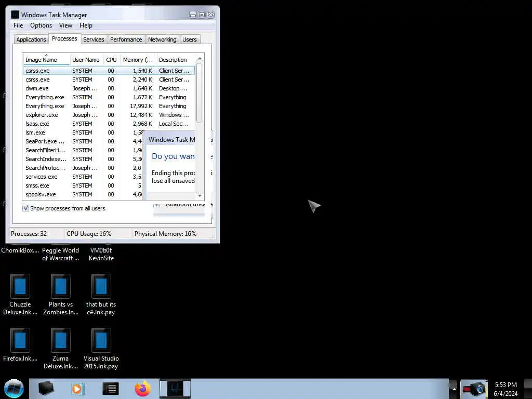Select spoolsv.exe process row

[83, 194]
